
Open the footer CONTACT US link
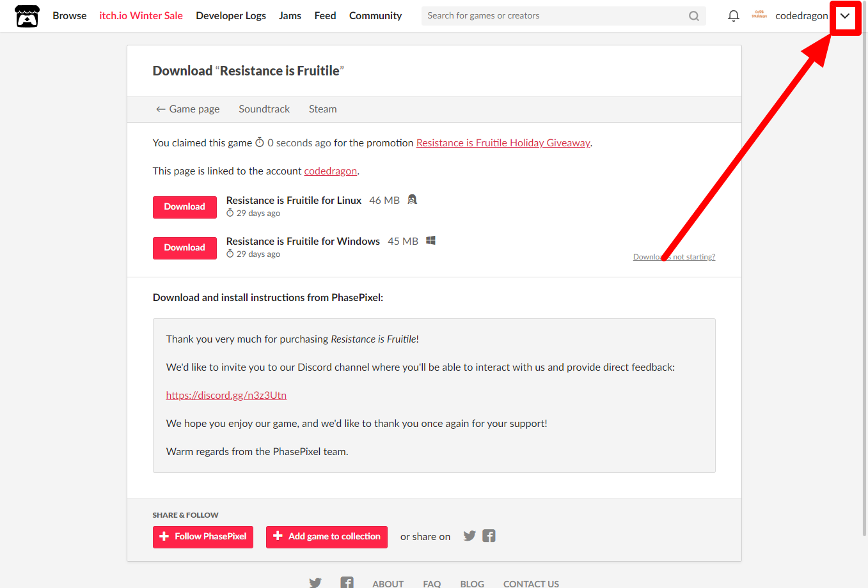click(531, 584)
